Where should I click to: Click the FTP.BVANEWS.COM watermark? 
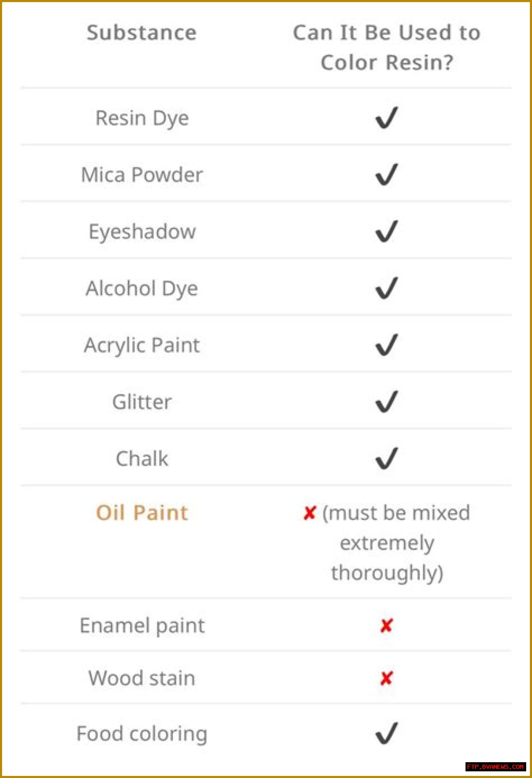coord(495,766)
